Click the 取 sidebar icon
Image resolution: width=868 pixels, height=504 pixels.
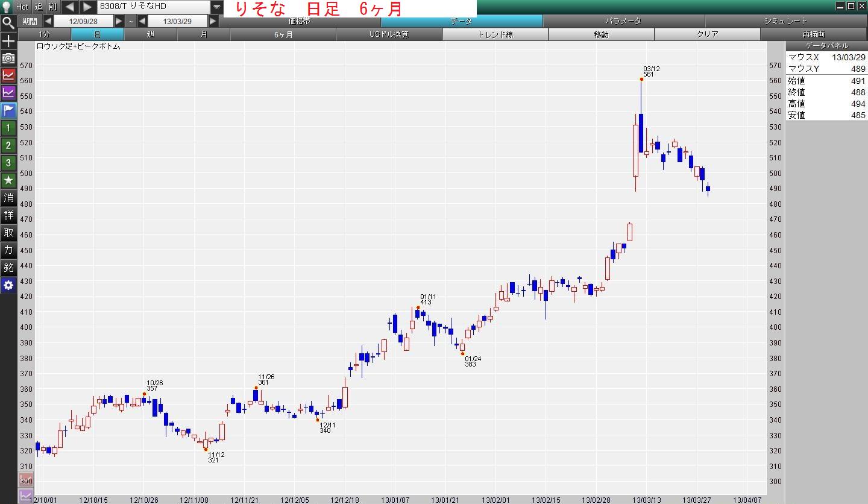click(8, 233)
